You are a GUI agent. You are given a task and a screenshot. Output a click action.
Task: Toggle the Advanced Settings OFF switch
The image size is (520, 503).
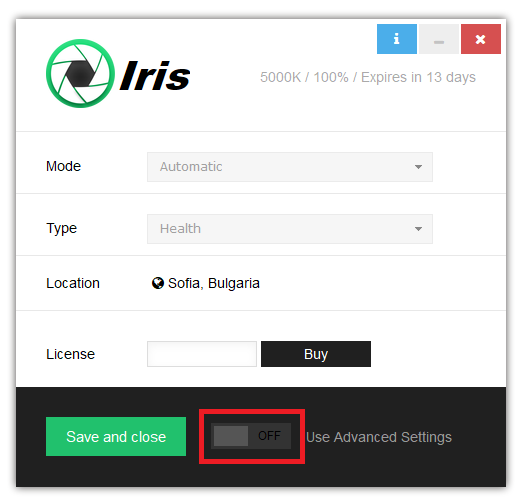251,436
